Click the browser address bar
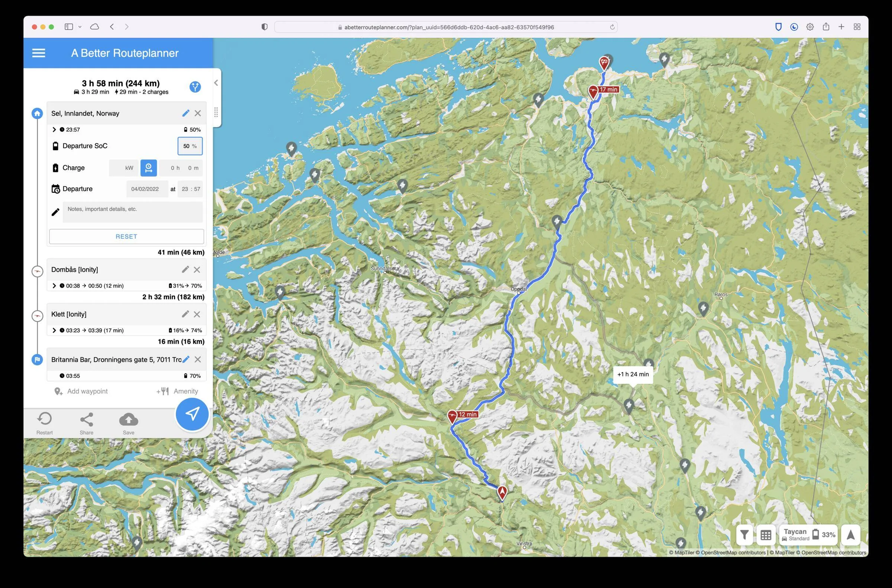The height and width of the screenshot is (588, 892). point(446,27)
